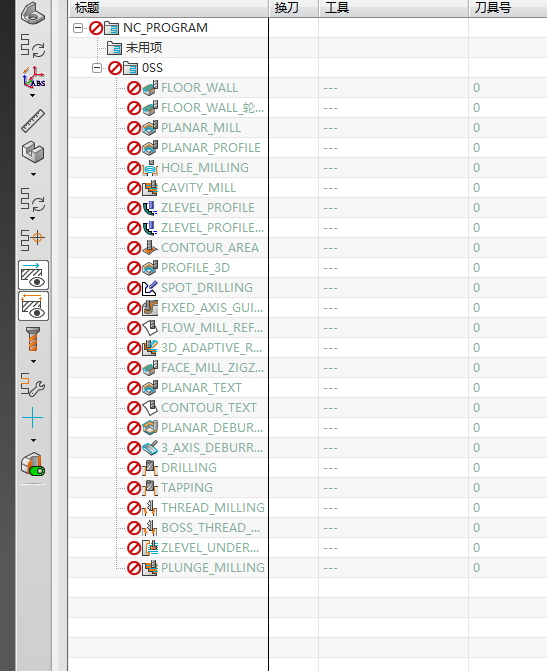The height and width of the screenshot is (671, 547).
Task: Click the blue plus icon in sidebar
Action: coord(33,418)
